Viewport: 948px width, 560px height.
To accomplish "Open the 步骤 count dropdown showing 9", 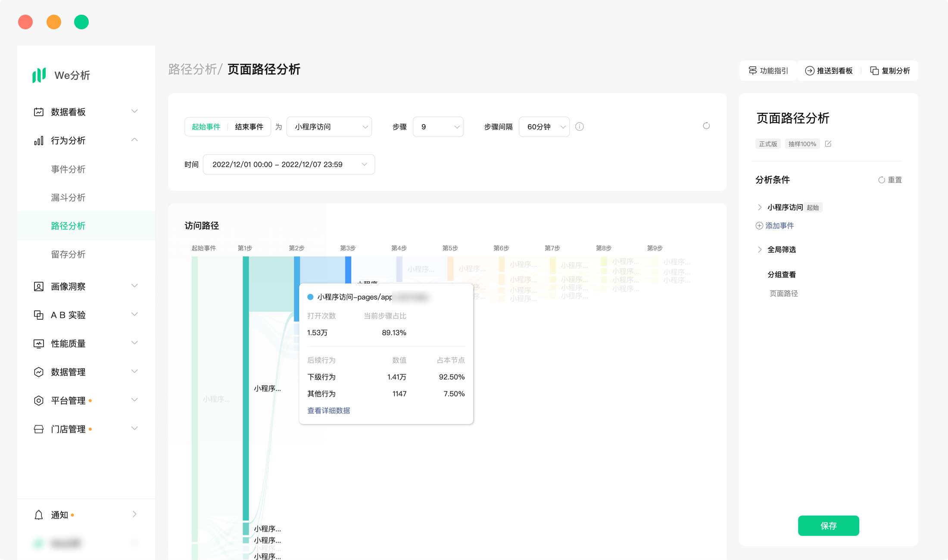I will pos(438,127).
